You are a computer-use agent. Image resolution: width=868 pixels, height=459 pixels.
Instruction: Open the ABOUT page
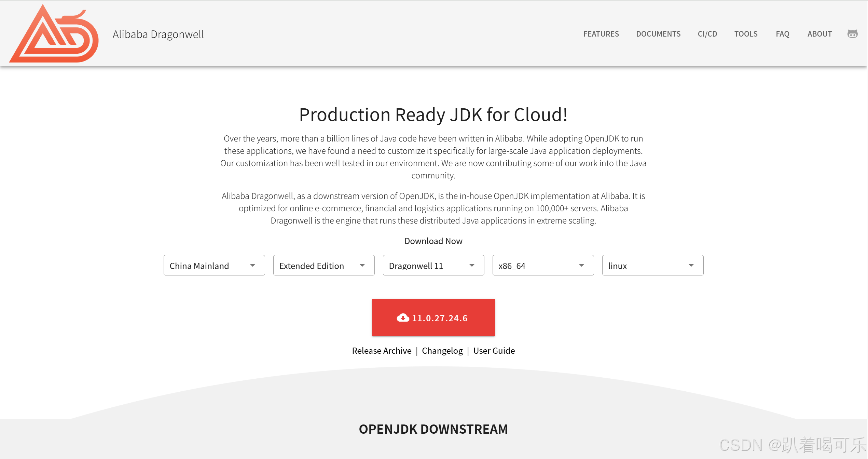click(819, 34)
